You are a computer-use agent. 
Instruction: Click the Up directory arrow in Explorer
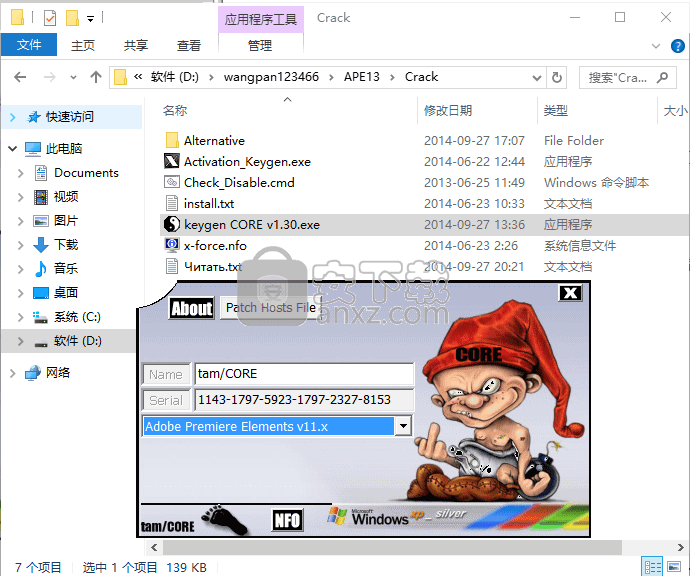click(96, 77)
